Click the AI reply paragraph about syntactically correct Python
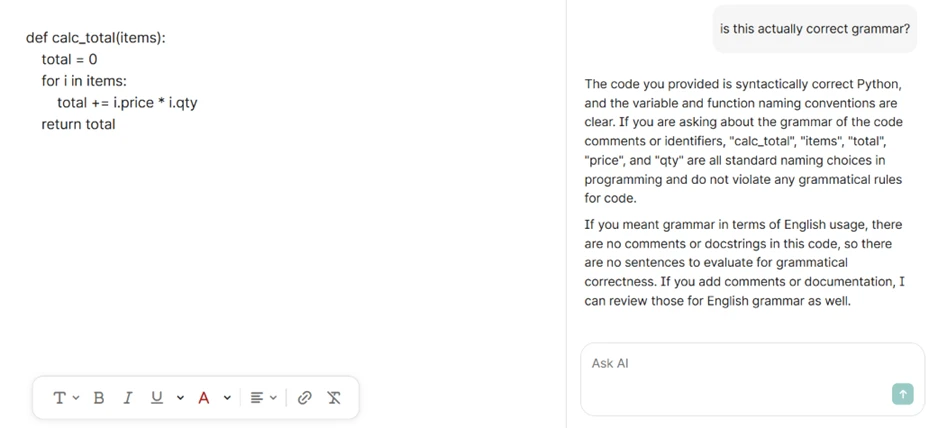This screenshot has width=938, height=428. pos(744,141)
